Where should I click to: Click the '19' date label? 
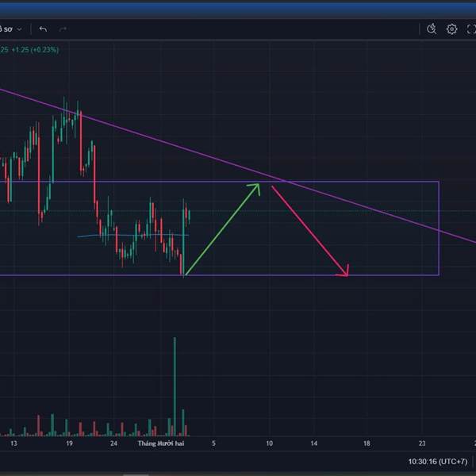click(69, 443)
